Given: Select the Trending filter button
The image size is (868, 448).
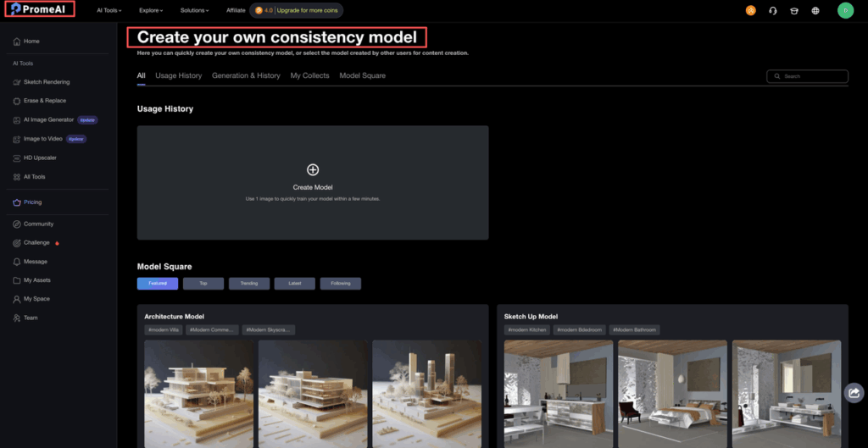Looking at the screenshot, I should 249,284.
